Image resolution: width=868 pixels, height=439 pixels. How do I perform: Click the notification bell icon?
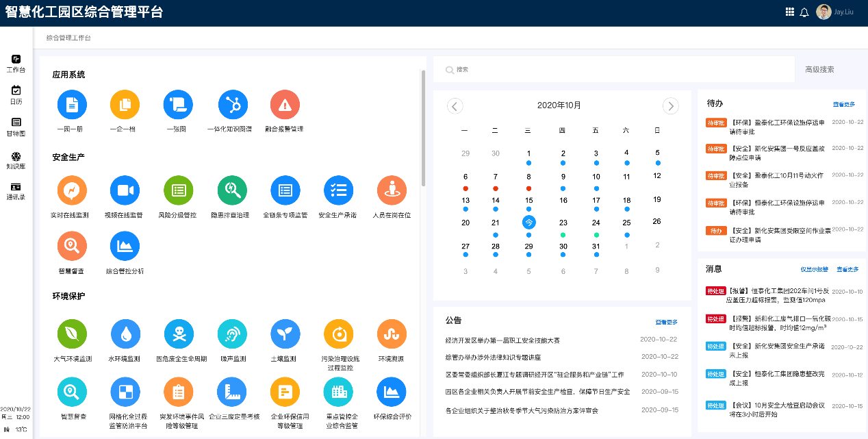coord(804,12)
